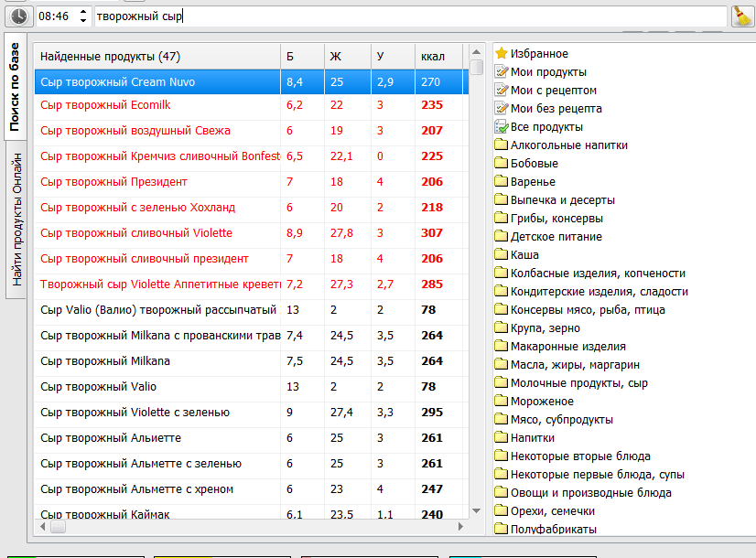This screenshot has width=756, height=558.
Task: Open the Консервы мясо, рыба, птица folder icon
Action: 502,309
